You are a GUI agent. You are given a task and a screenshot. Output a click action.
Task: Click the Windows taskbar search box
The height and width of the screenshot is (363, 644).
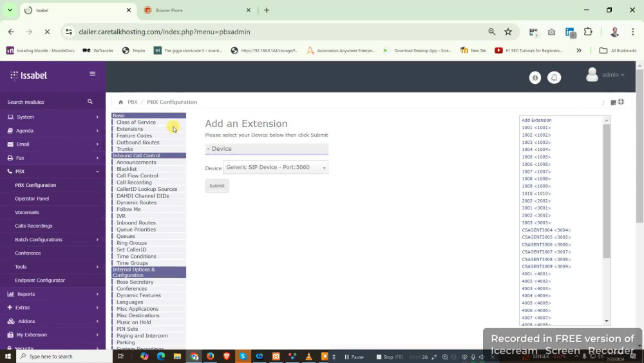click(x=64, y=357)
